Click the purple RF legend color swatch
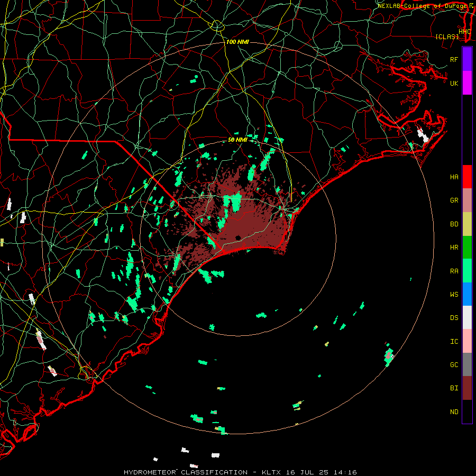The width and height of the screenshot is (476, 476). tap(467, 59)
